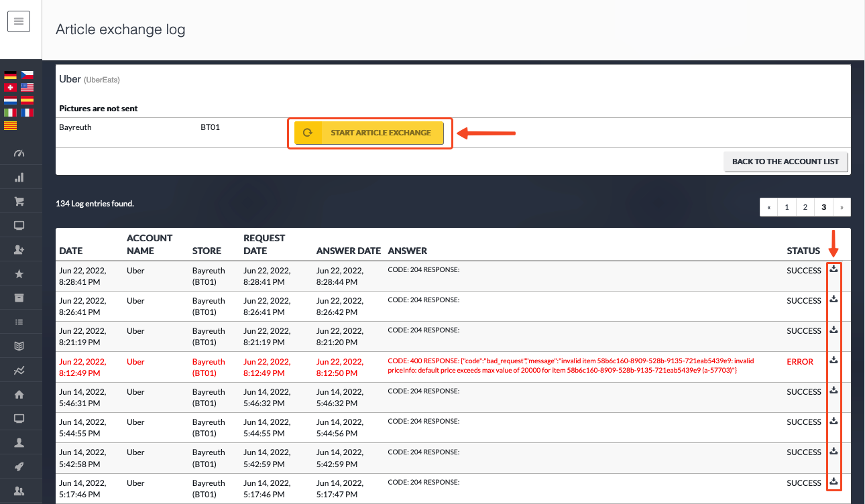This screenshot has width=865, height=504.
Task: Open the shopping cart sidebar icon
Action: (x=19, y=201)
